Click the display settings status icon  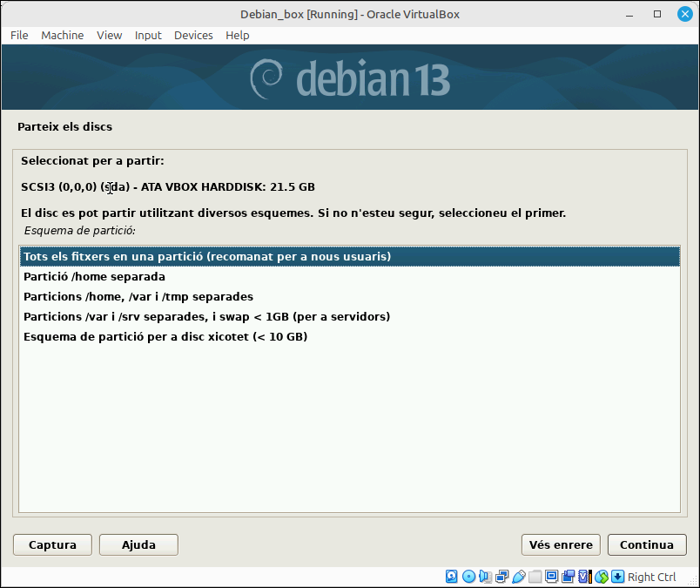[x=551, y=577]
